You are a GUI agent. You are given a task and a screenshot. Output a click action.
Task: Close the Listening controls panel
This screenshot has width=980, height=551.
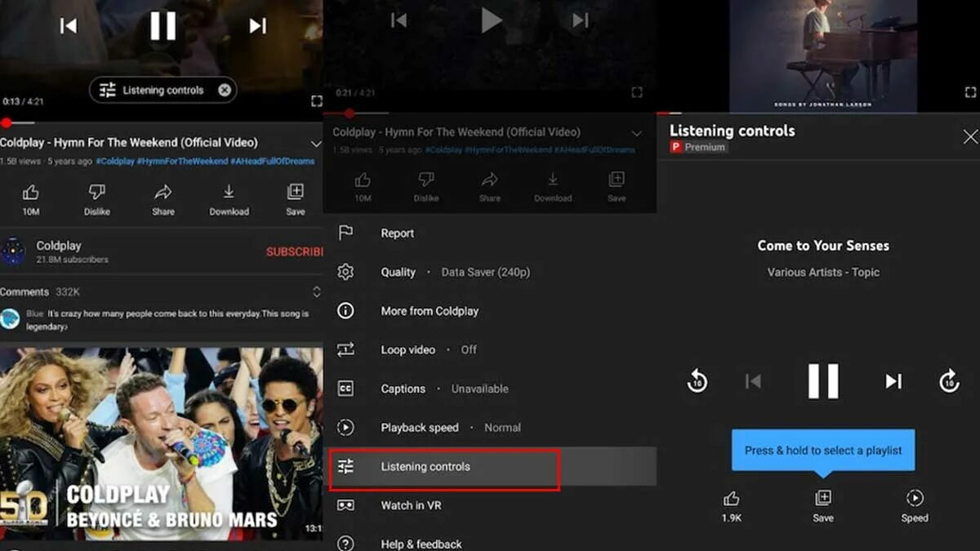(x=970, y=137)
